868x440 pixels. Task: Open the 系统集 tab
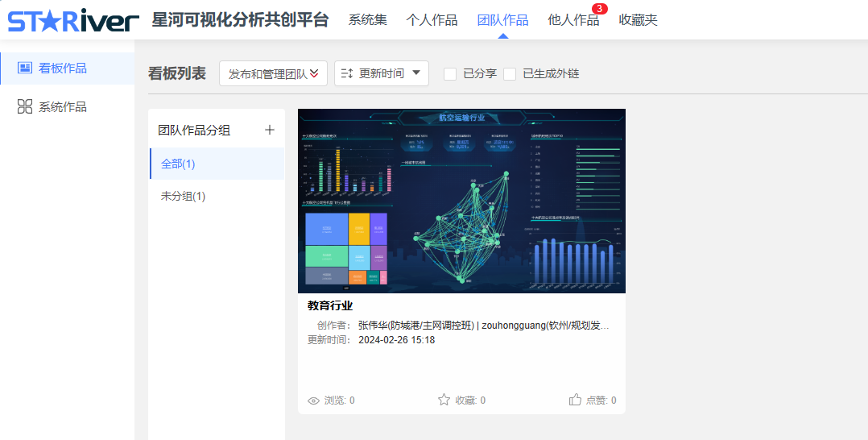pyautogui.click(x=367, y=20)
